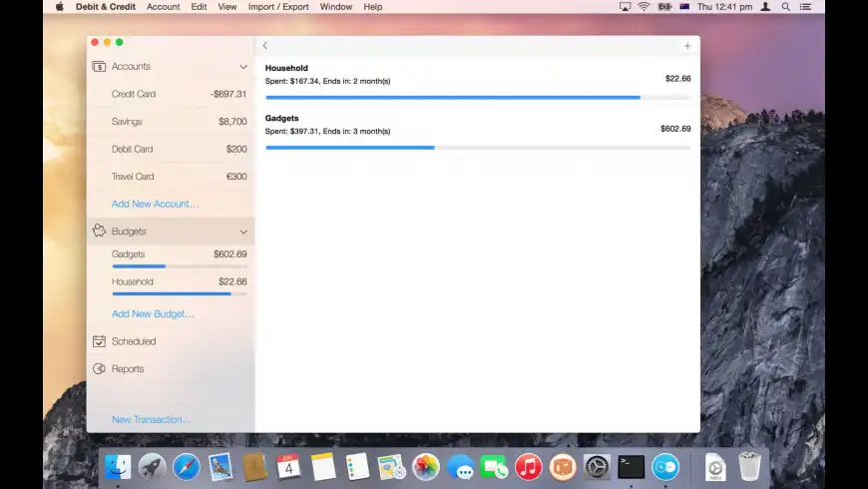Click the Debit & Credit Dock icon
868x489 pixels.
[665, 467]
